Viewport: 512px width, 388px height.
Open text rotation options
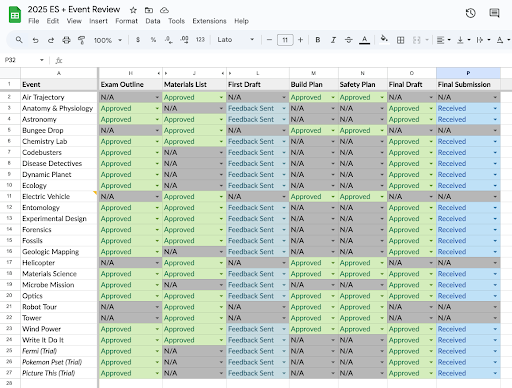[503, 40]
